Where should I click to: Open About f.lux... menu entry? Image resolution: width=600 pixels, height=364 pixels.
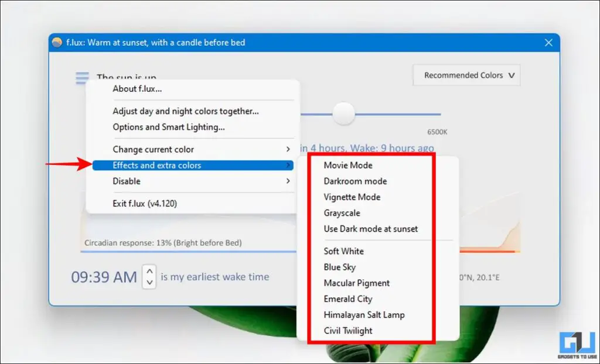click(x=193, y=89)
